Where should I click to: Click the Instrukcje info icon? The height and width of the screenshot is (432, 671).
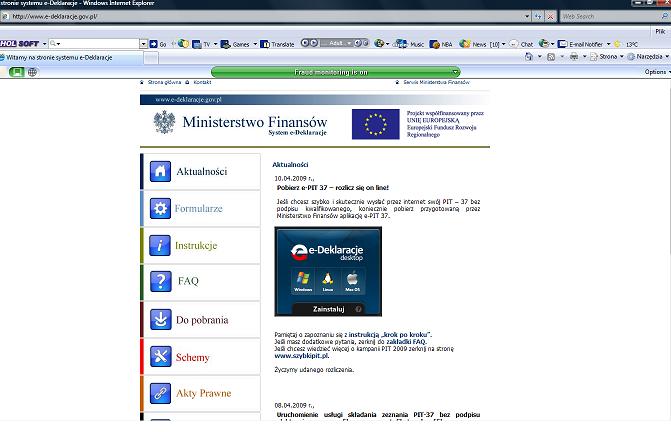point(160,246)
